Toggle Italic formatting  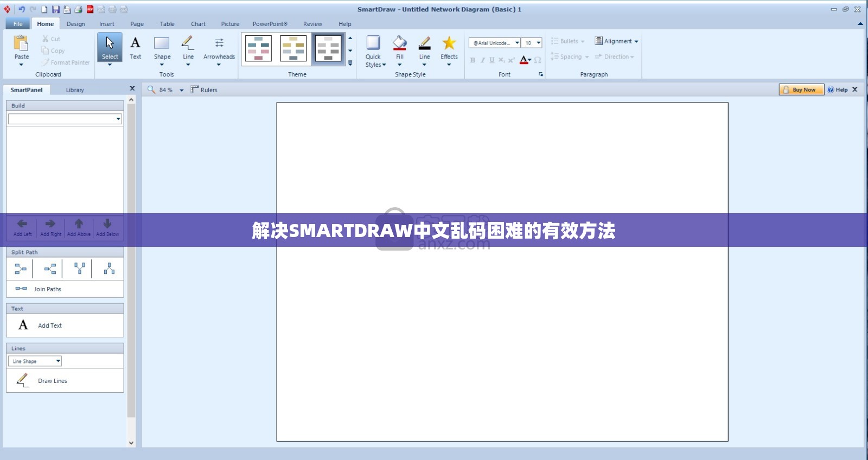pos(482,60)
